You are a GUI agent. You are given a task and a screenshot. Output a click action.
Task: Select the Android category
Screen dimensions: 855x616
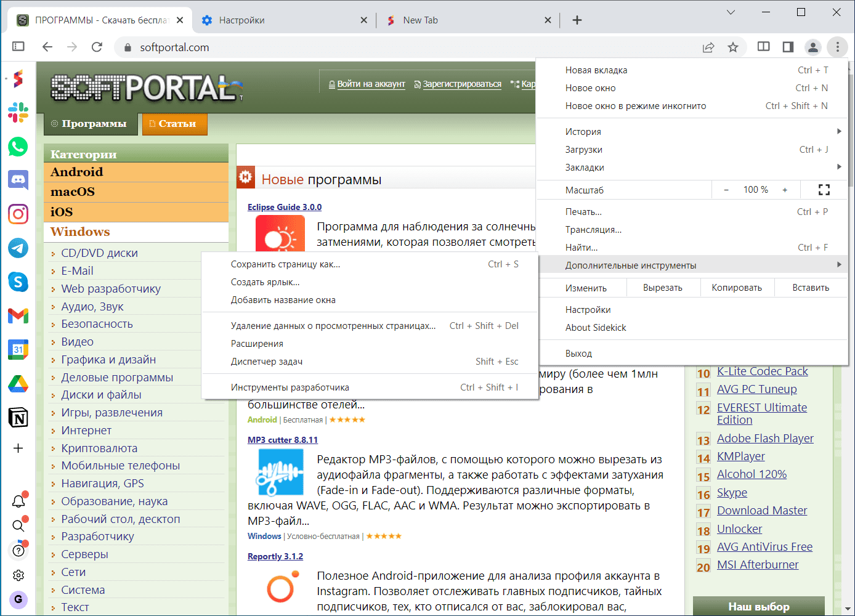pyautogui.click(x=136, y=172)
